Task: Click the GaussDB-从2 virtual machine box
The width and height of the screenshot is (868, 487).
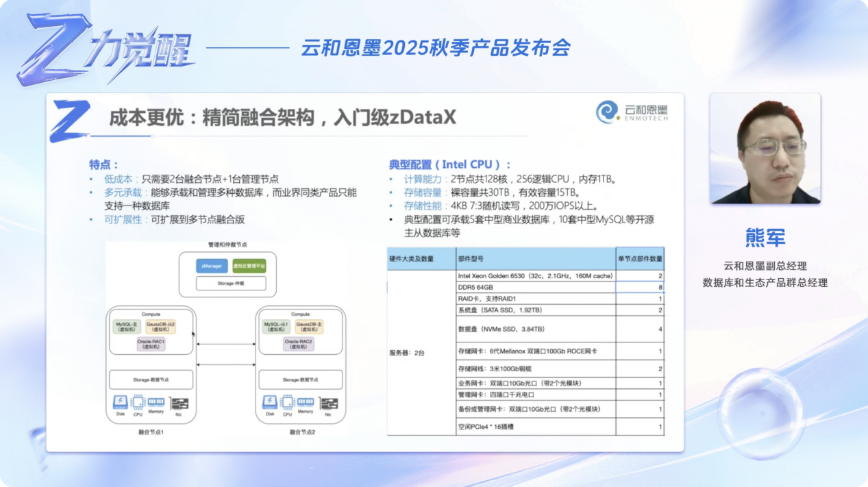Action: (x=160, y=326)
